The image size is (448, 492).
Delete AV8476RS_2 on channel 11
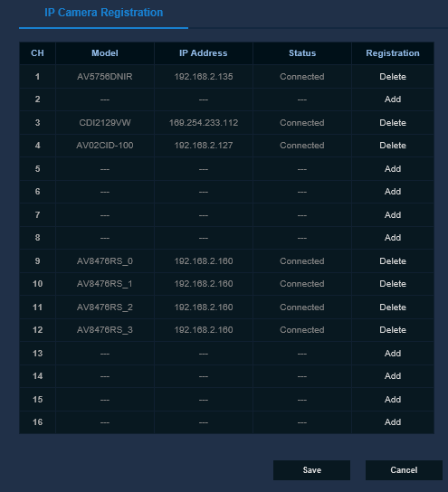point(393,307)
